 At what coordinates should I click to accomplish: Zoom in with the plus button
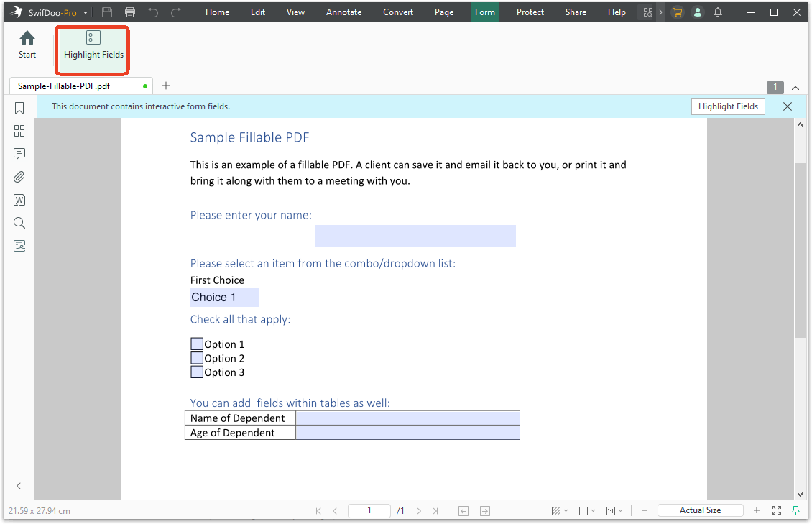(x=757, y=510)
